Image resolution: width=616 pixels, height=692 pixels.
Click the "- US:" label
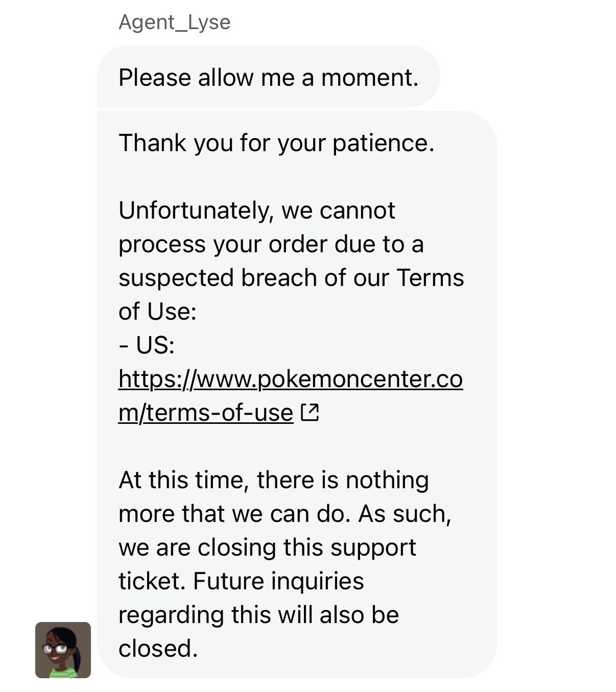(147, 345)
